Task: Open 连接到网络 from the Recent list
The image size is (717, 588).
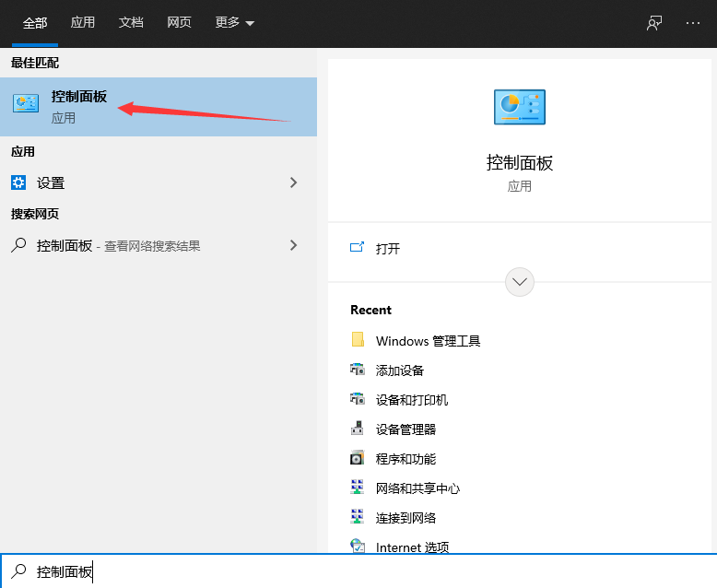Action: coord(406,518)
